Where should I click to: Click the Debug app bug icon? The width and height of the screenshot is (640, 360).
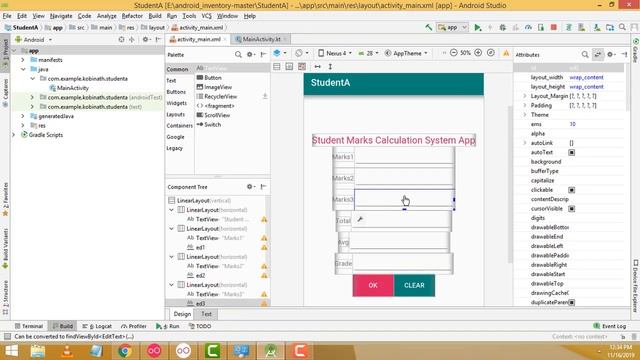[x=503, y=27]
